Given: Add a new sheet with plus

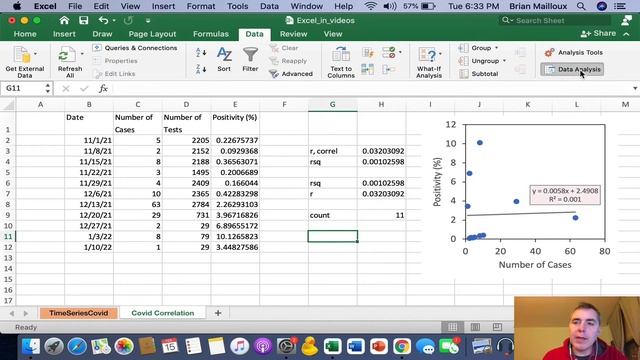Looking at the screenshot, I should pyautogui.click(x=218, y=313).
